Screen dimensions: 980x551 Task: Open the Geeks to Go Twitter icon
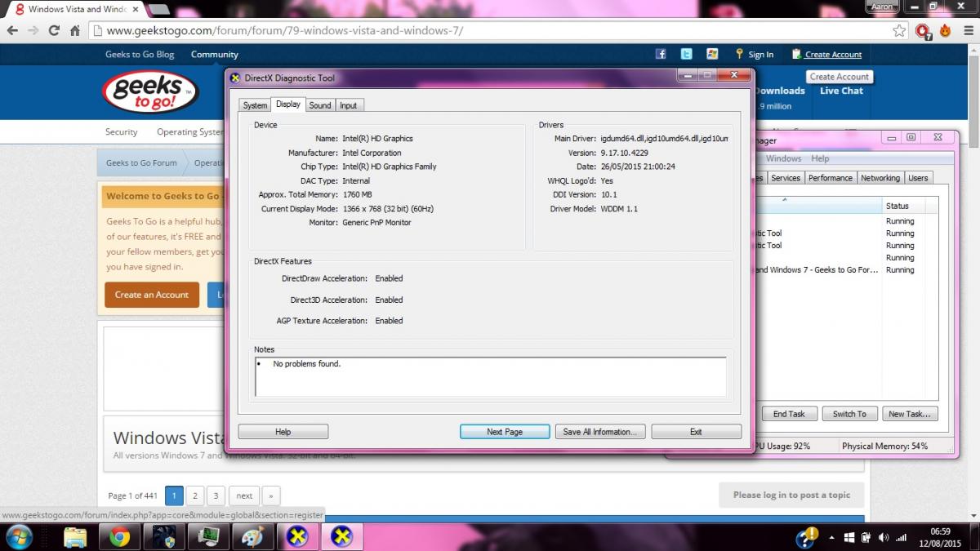(687, 54)
